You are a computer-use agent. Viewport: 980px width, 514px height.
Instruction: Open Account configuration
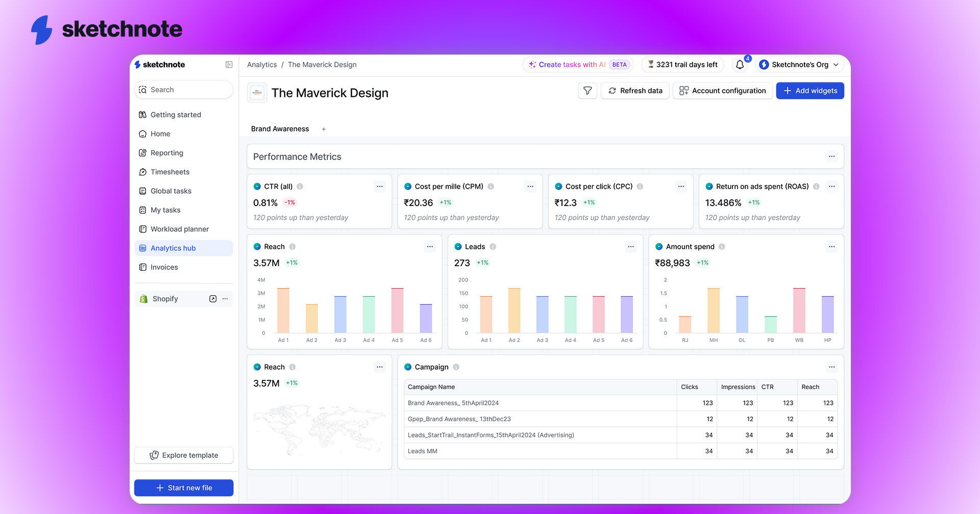coord(723,91)
